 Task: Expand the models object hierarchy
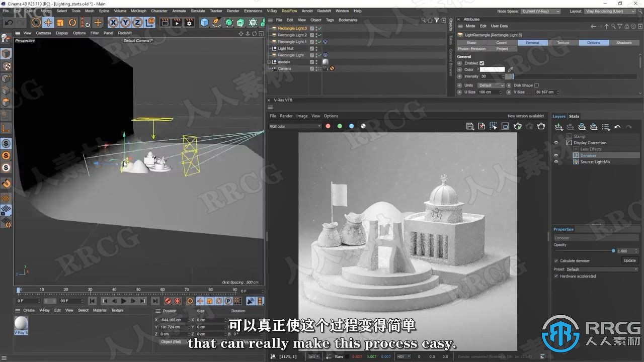269,62
